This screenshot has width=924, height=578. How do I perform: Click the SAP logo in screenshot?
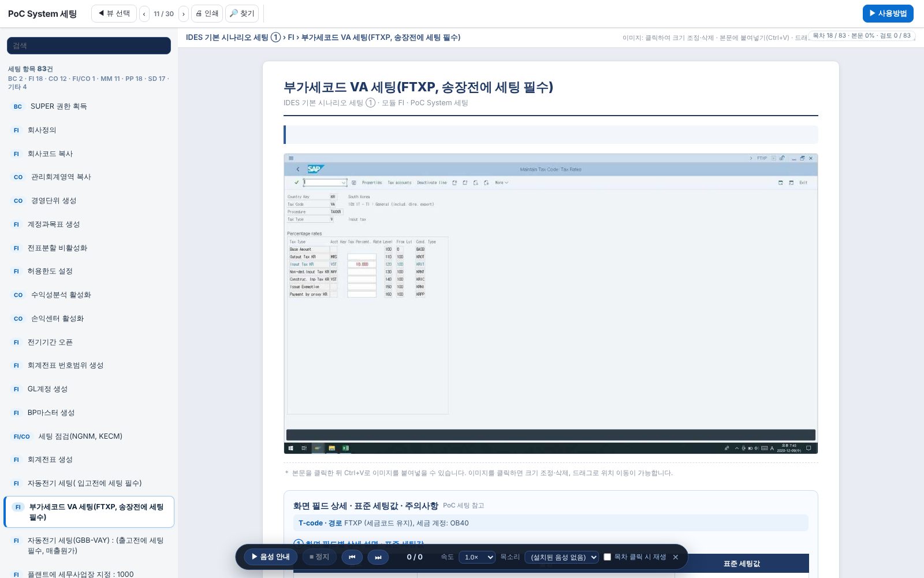click(x=315, y=169)
